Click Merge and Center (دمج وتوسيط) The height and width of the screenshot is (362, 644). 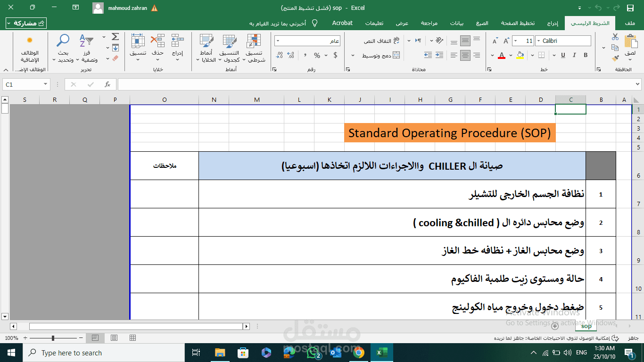381,56
